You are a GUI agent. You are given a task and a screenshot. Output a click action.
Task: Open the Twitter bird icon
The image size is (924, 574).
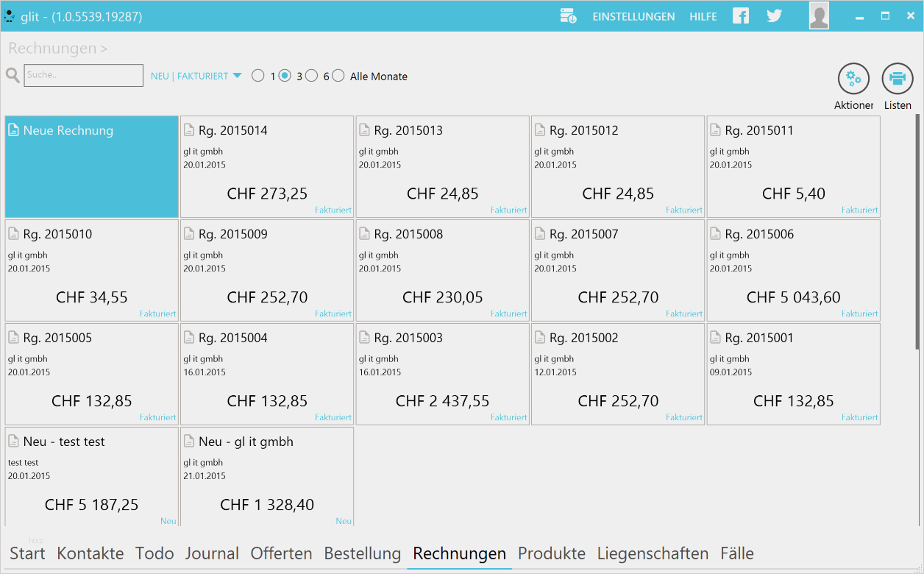click(x=774, y=15)
